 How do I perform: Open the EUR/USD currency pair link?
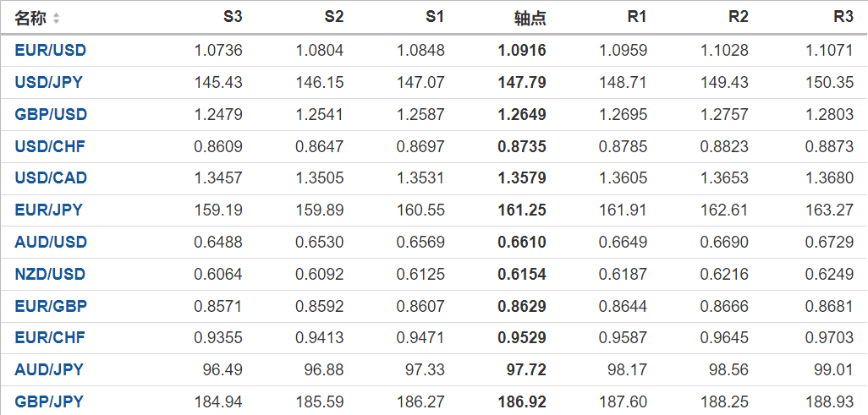coord(50,51)
